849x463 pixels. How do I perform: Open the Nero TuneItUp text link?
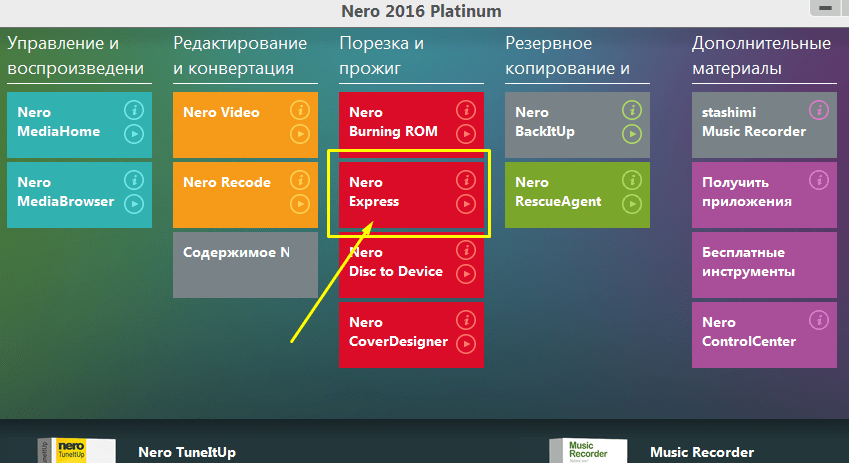click(187, 453)
